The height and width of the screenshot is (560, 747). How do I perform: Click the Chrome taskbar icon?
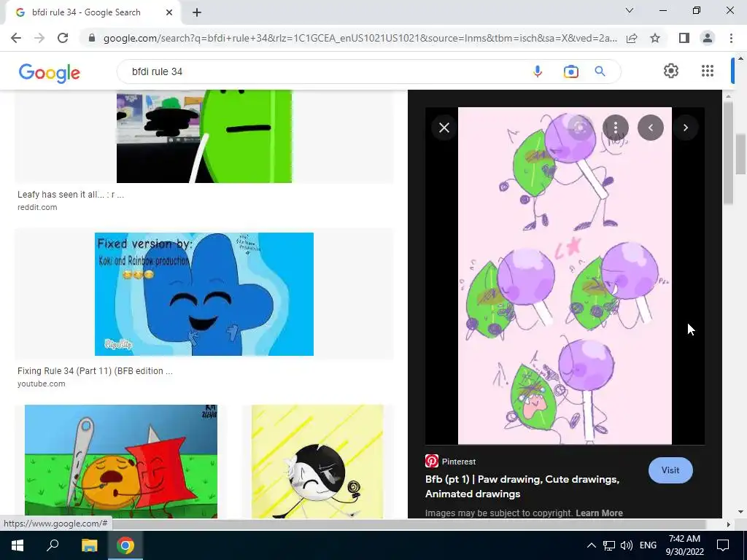(x=125, y=545)
